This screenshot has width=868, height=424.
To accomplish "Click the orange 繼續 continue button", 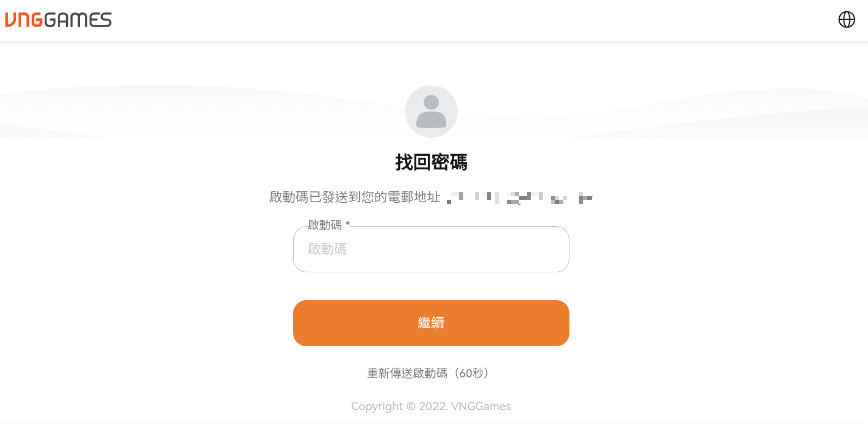I will 431,323.
